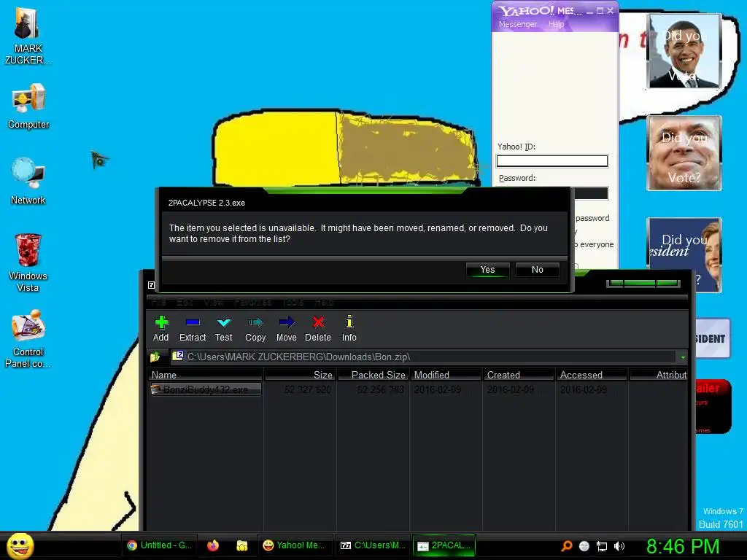Screen dimensions: 747x560
Task: Click the volume speaker tray icon
Action: 619,545
